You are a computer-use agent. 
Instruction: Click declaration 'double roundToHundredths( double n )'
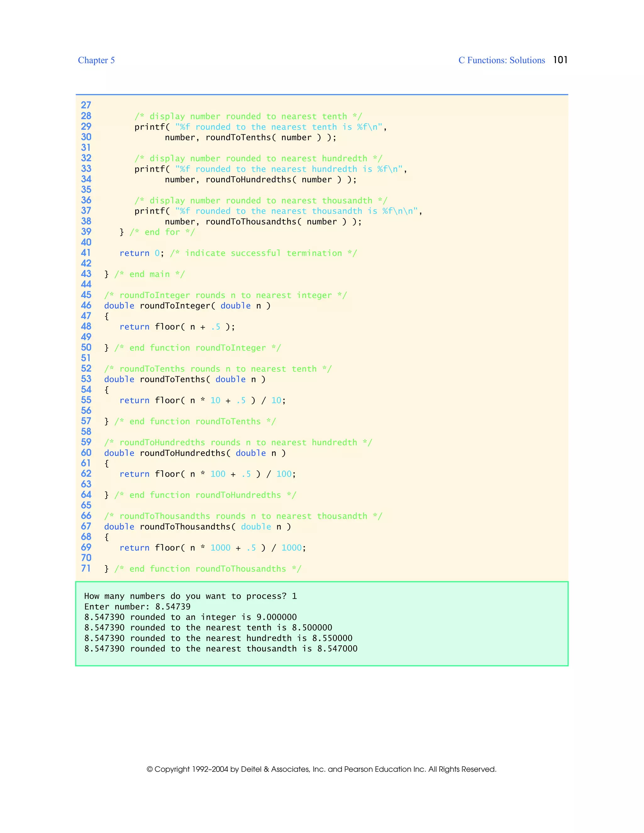(x=195, y=453)
